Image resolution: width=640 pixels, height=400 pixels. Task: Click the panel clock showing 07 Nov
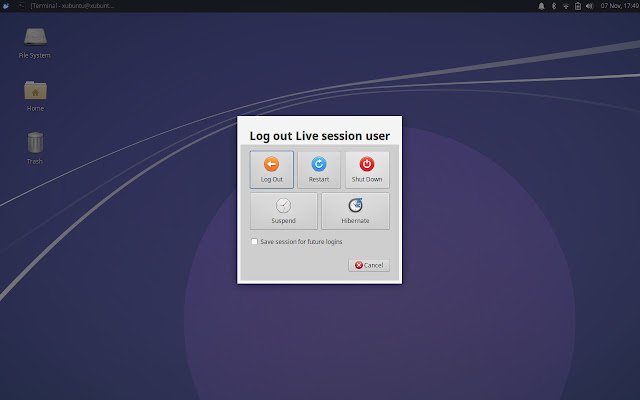tap(619, 6)
